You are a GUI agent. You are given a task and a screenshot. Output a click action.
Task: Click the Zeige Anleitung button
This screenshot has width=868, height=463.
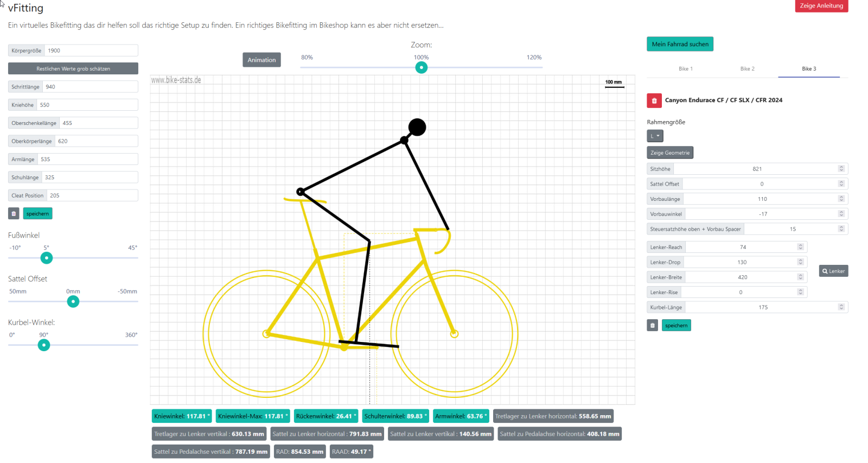click(821, 6)
